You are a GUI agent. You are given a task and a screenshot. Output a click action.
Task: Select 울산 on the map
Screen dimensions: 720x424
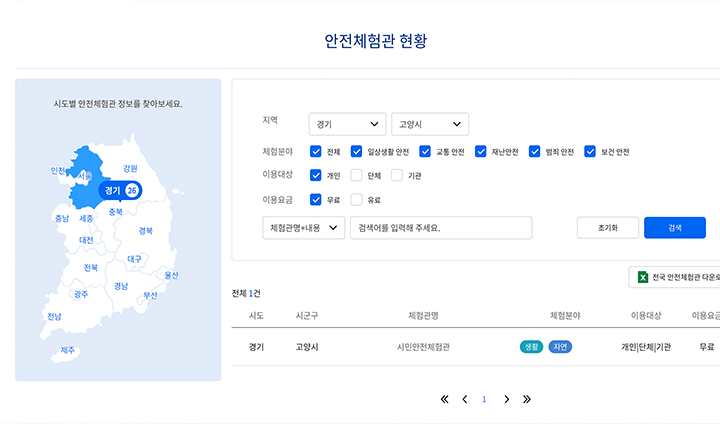[171, 275]
